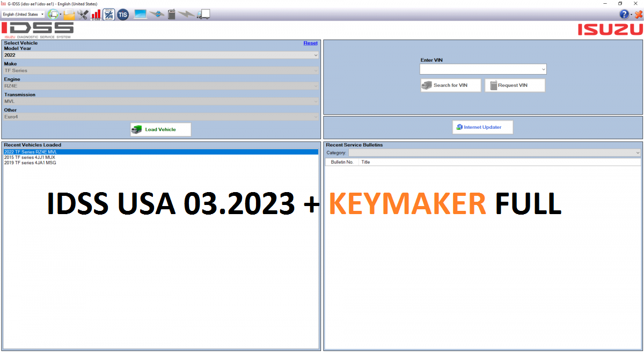Click the Reset link in Select Vehicle

(310, 43)
